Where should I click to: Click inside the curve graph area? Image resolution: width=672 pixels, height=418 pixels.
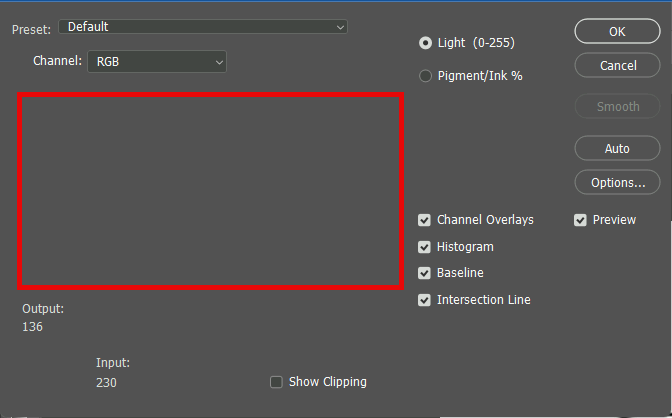coord(211,191)
